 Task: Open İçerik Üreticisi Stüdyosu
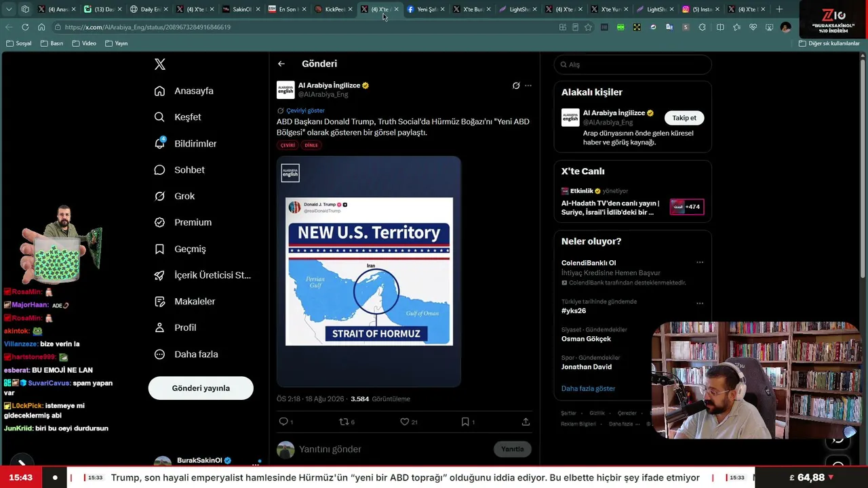pos(202,275)
